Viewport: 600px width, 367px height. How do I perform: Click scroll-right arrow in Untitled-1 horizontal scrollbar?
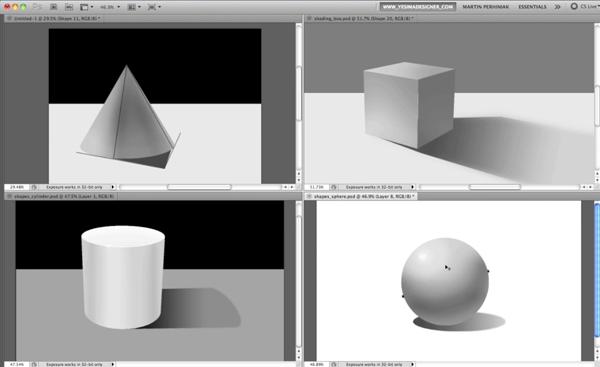click(292, 187)
